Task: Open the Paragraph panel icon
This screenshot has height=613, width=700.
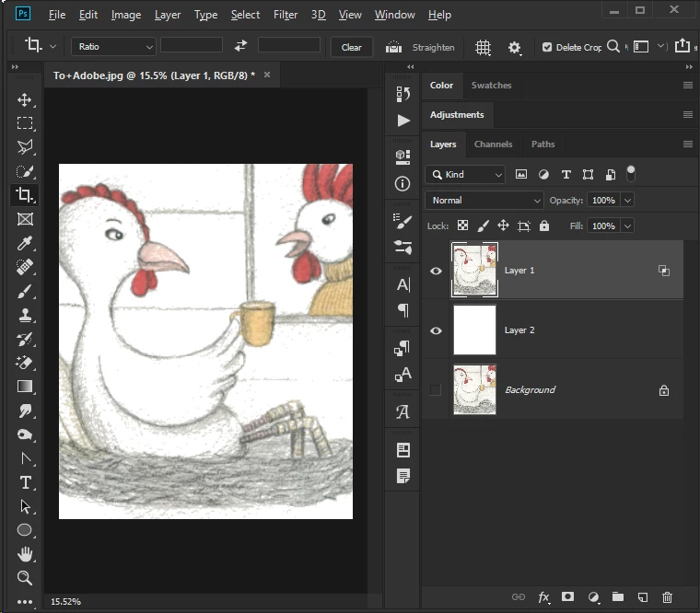Action: [x=402, y=310]
